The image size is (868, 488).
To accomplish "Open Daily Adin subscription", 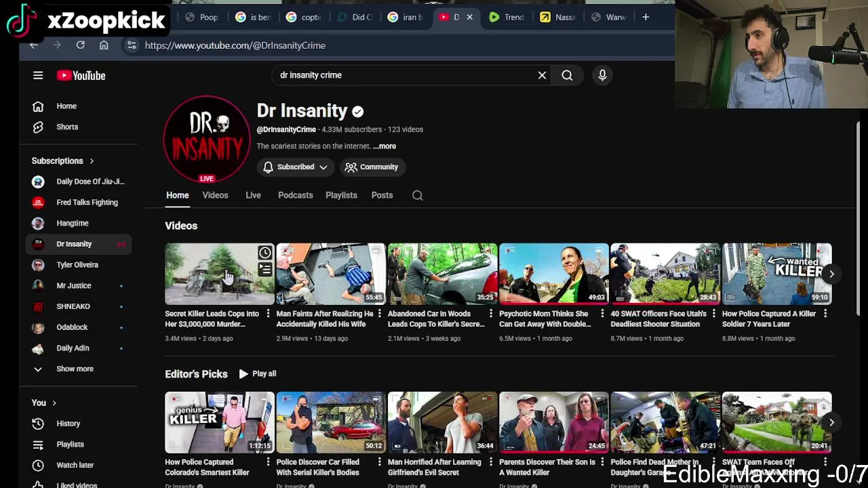I will [x=79, y=348].
